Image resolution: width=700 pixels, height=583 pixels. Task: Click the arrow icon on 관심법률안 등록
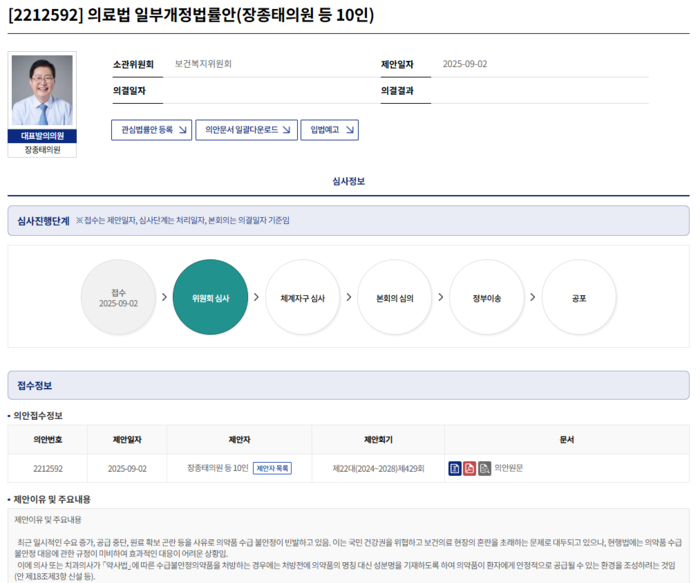(183, 130)
